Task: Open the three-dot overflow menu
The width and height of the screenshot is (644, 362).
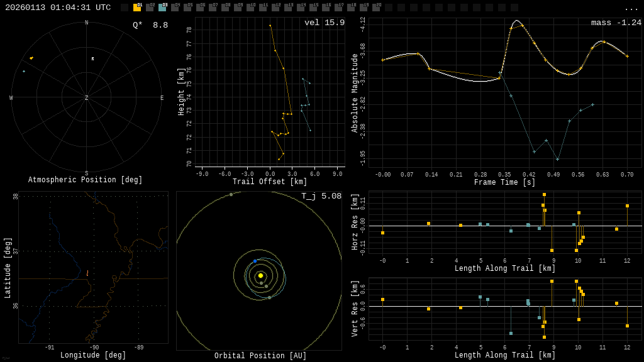Action: [631, 8]
